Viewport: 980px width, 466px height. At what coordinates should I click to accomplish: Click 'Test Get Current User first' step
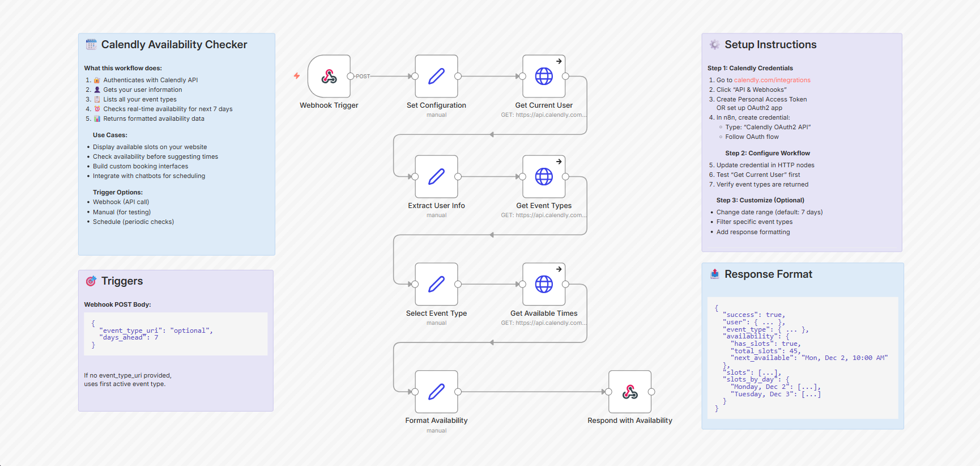[758, 175]
